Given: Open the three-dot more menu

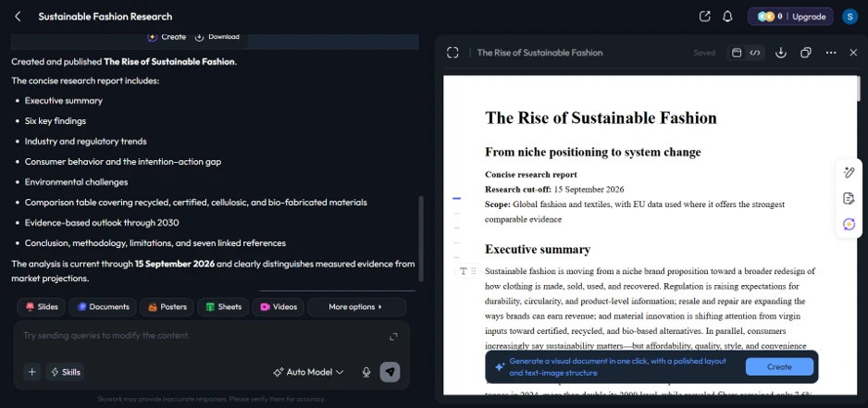Looking at the screenshot, I should pyautogui.click(x=831, y=53).
